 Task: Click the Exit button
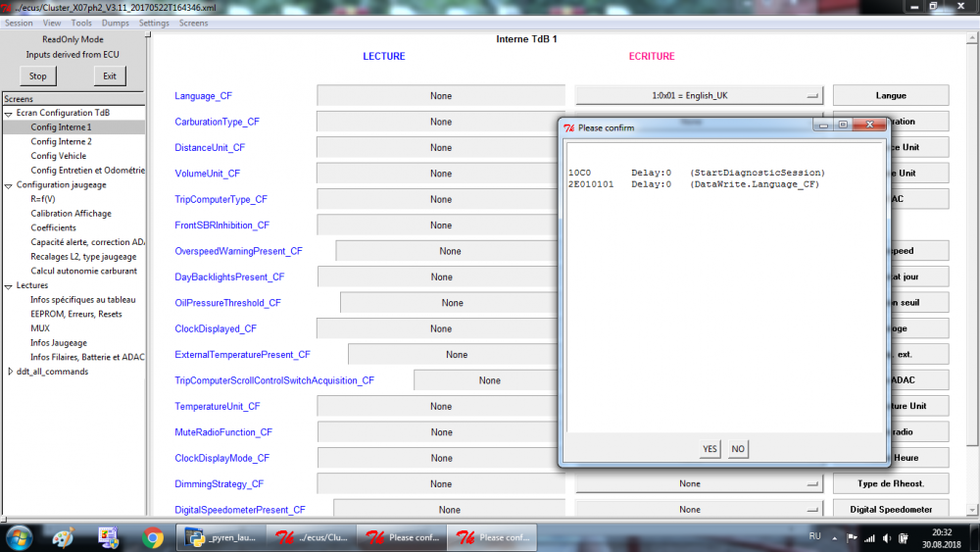(x=110, y=76)
